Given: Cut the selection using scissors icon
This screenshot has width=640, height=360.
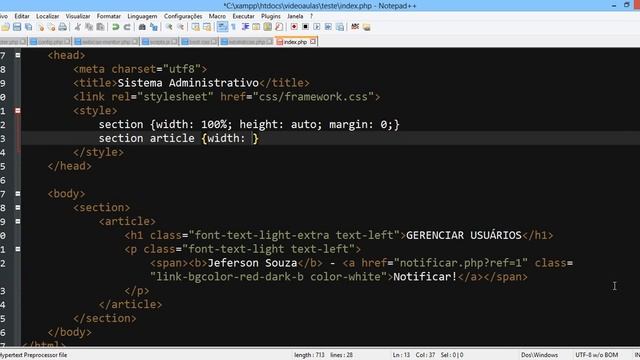Looking at the screenshot, I should click(78, 27).
